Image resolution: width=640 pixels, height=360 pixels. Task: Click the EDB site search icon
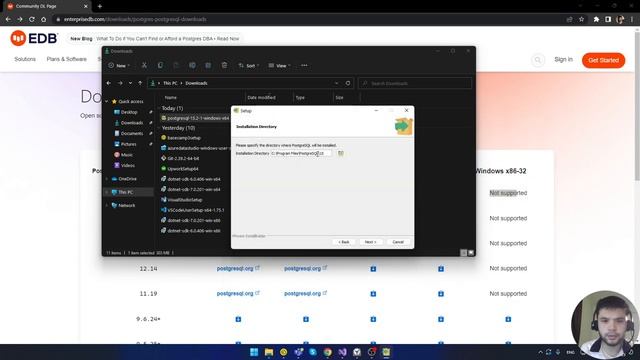538,60
